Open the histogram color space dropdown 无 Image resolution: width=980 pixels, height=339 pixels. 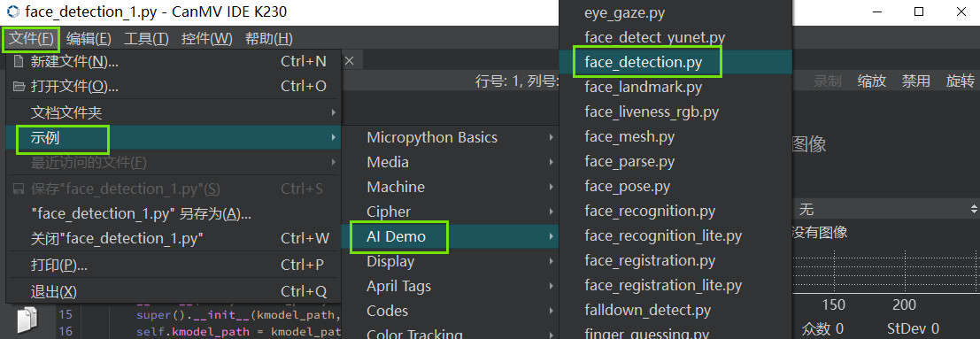click(885, 209)
